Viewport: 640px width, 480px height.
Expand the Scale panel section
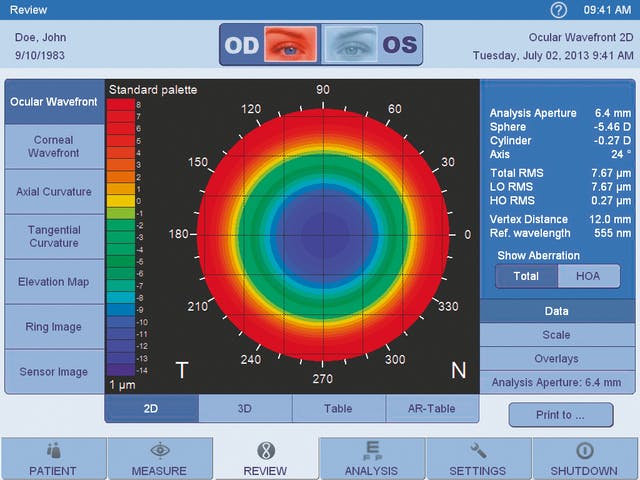tap(556, 335)
